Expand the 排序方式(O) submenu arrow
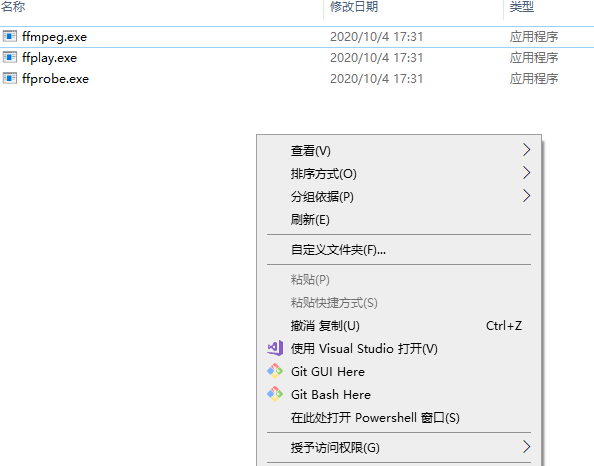Image resolution: width=594 pixels, height=466 pixels. 527,173
